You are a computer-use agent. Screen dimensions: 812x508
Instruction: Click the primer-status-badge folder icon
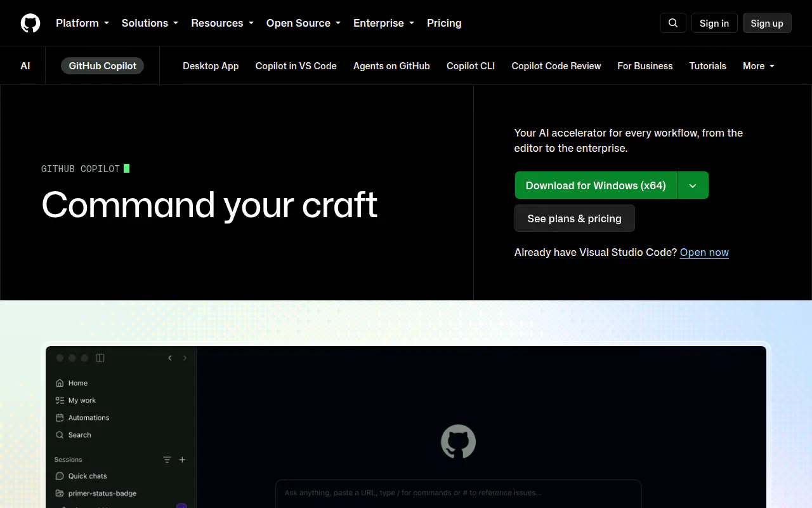pyautogui.click(x=60, y=493)
